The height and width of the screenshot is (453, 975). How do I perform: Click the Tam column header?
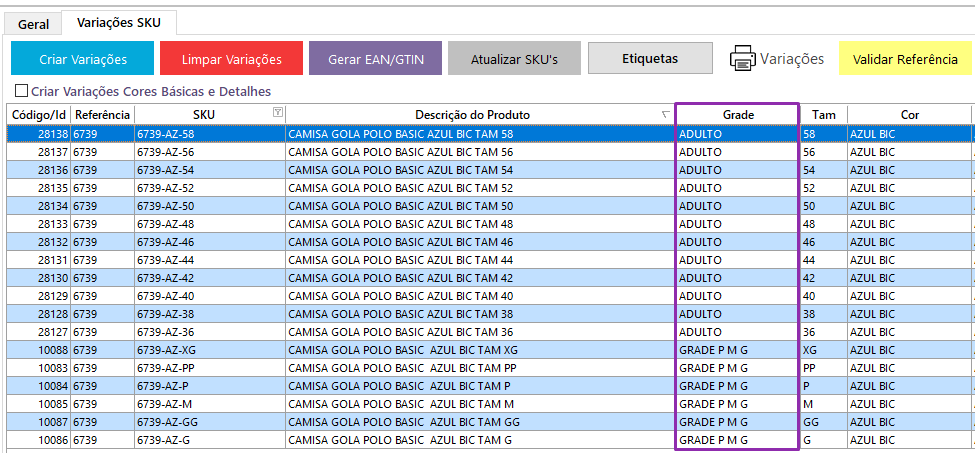[x=823, y=114]
